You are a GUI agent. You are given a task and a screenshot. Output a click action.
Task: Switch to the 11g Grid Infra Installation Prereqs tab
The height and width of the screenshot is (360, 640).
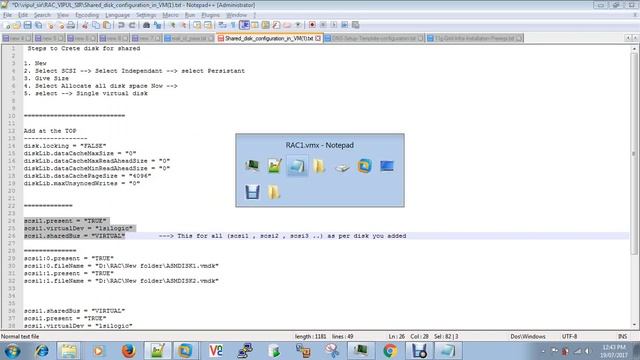474,38
